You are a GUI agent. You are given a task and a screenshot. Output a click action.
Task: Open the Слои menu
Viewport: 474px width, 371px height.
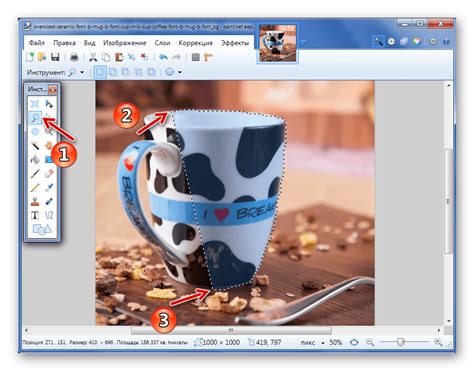pyautogui.click(x=162, y=43)
